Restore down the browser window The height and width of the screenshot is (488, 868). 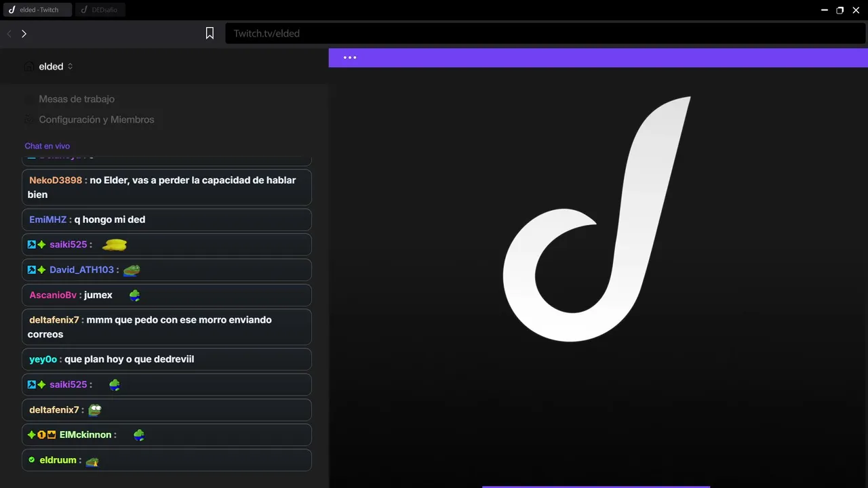tap(840, 10)
